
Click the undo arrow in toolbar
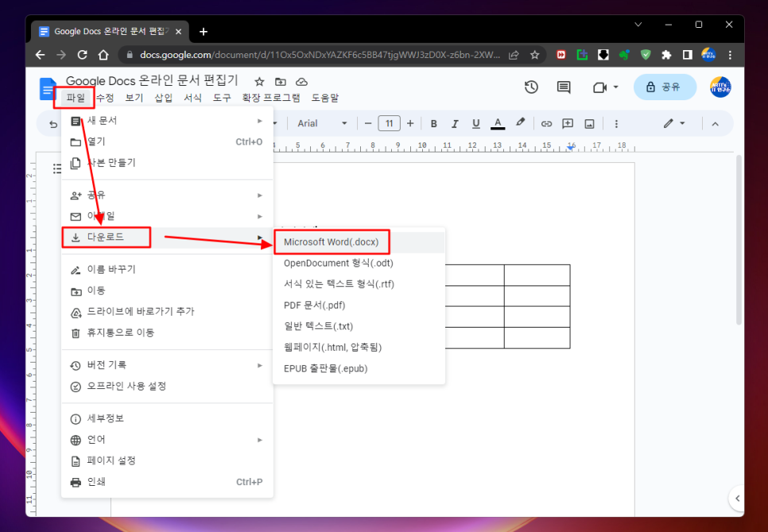click(53, 124)
